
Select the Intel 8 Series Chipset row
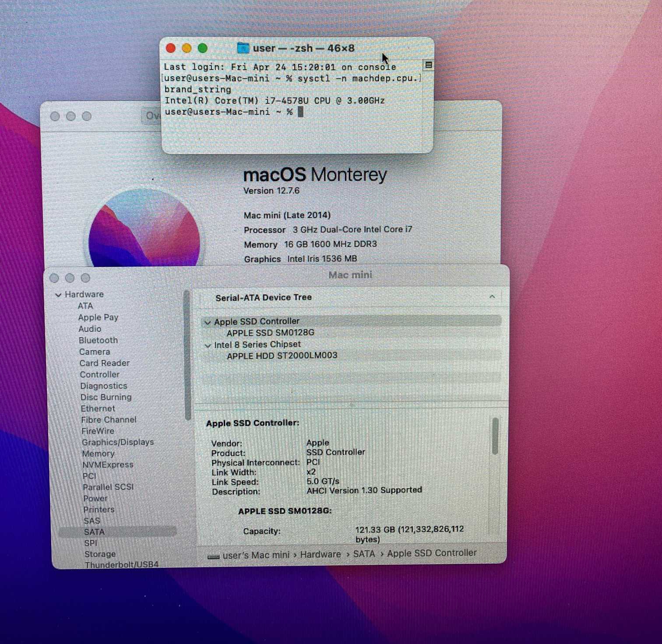click(x=352, y=345)
